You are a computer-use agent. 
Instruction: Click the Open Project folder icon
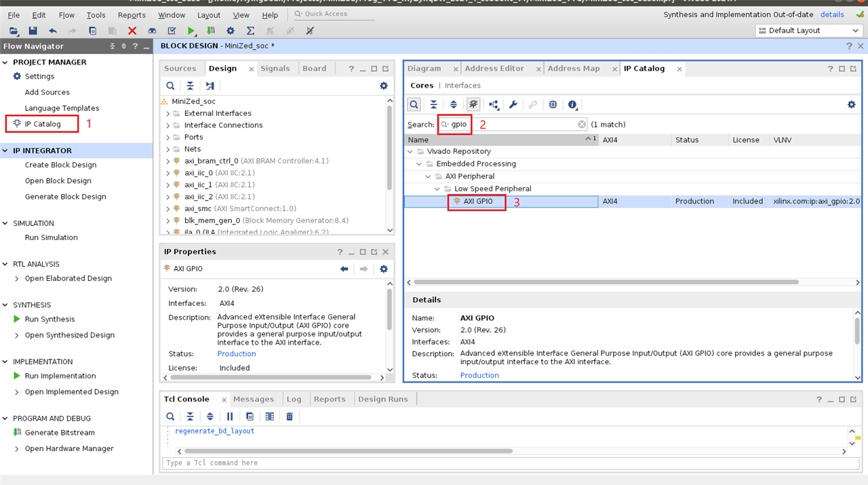14,31
